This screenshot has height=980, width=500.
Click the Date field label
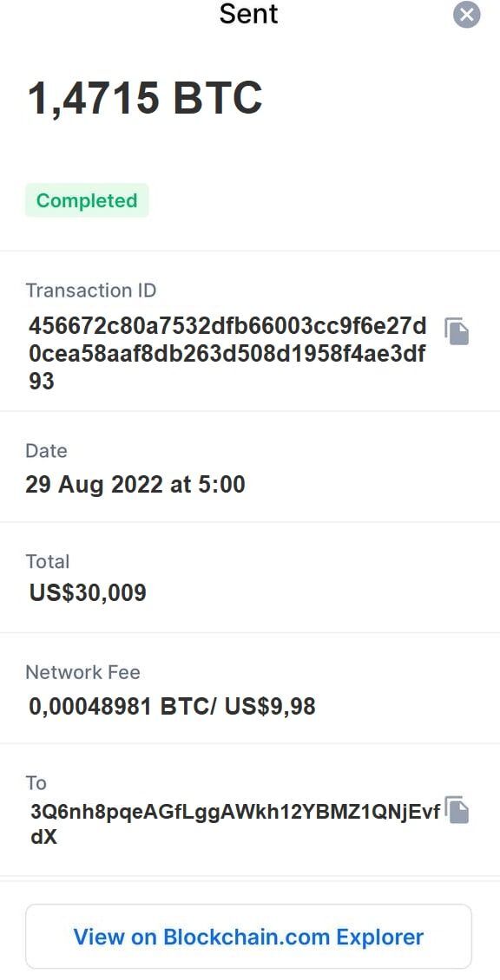click(46, 451)
